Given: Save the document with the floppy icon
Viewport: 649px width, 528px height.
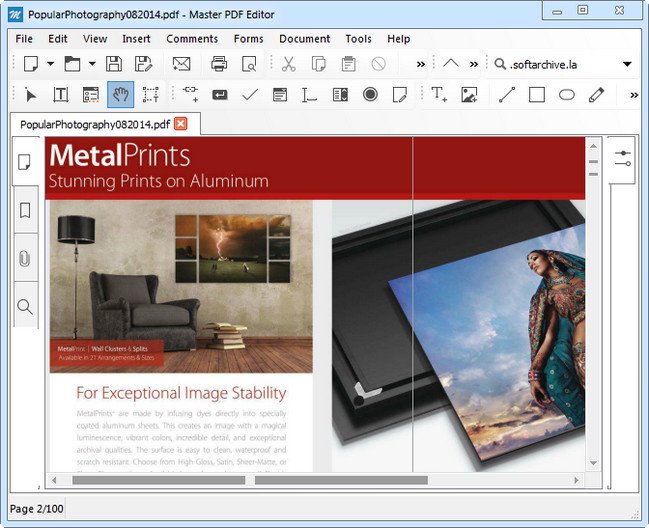Looking at the screenshot, I should point(114,64).
